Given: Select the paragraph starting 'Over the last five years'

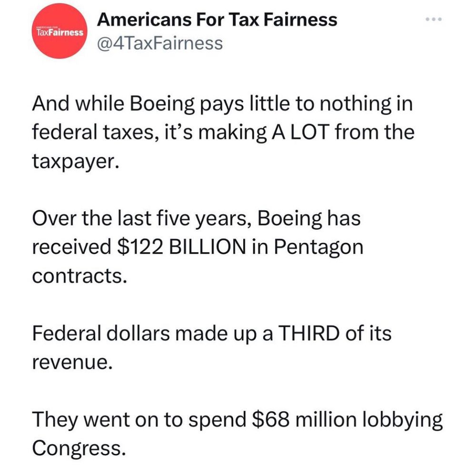Looking at the screenshot, I should [x=198, y=247].
